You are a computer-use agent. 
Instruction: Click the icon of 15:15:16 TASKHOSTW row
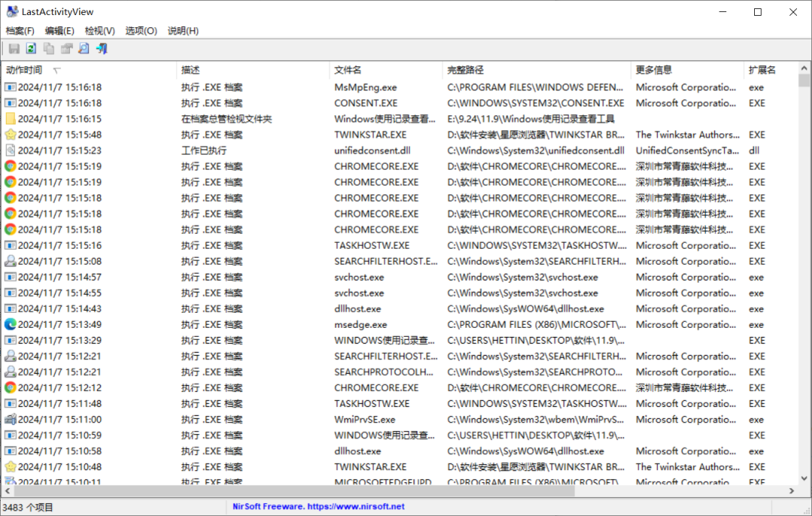(11, 245)
